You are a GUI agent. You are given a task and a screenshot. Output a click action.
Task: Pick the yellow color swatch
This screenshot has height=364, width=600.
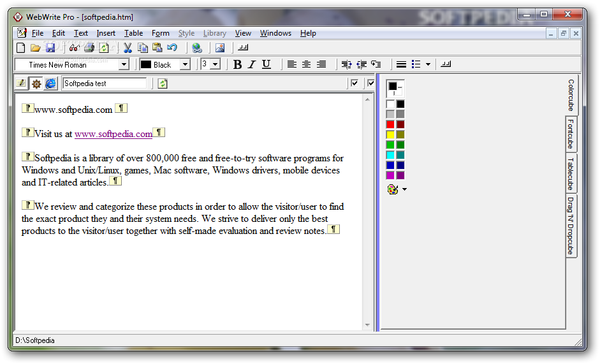pos(390,135)
